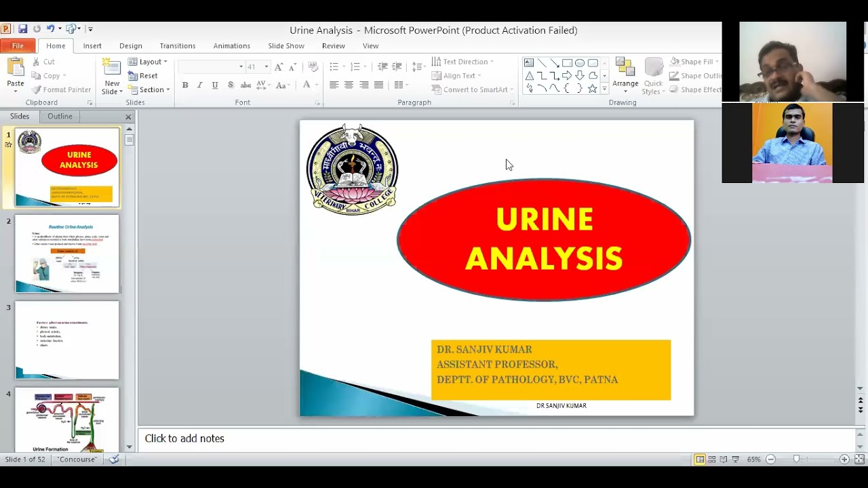This screenshot has width=868, height=488.
Task: Select the right arrow shape
Action: tap(567, 75)
